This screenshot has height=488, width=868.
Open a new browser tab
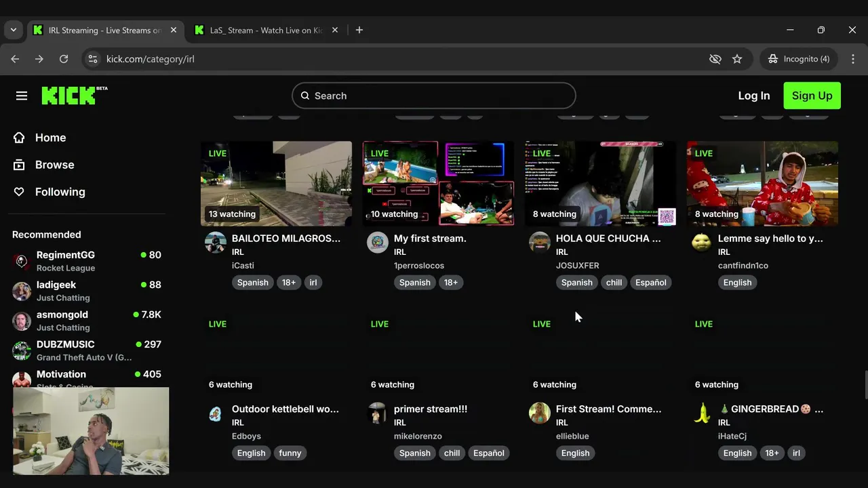(x=359, y=30)
